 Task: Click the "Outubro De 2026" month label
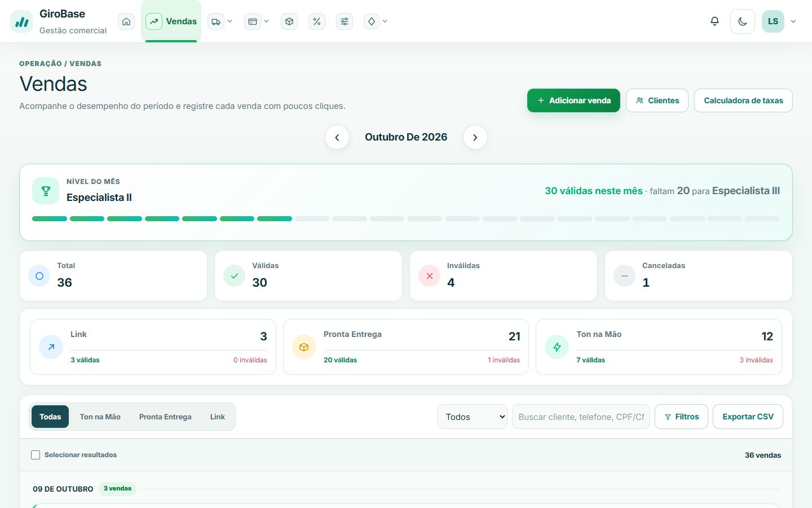point(406,137)
